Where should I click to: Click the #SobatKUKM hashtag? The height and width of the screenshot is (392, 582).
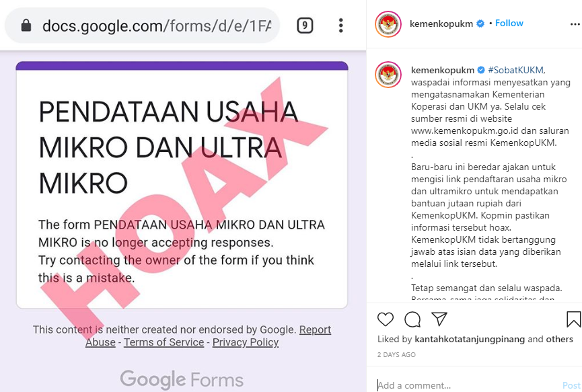517,70
